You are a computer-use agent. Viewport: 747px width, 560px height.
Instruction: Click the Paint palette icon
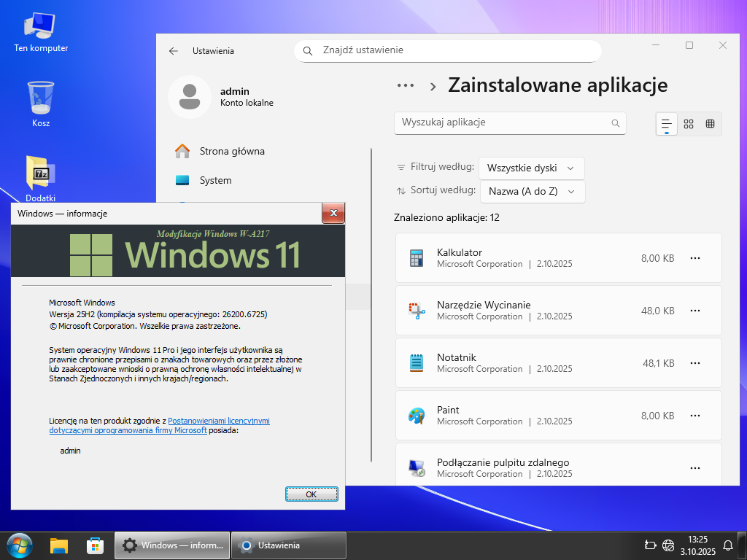[417, 416]
